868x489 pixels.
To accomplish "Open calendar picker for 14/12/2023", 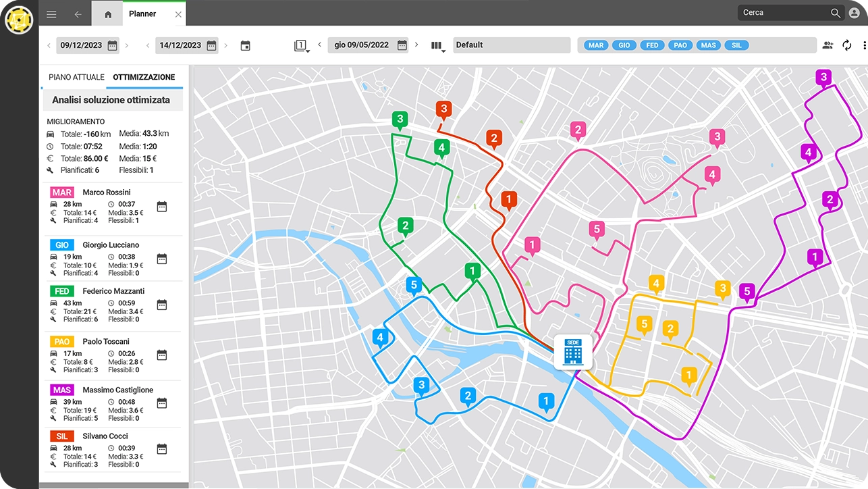I will point(211,45).
